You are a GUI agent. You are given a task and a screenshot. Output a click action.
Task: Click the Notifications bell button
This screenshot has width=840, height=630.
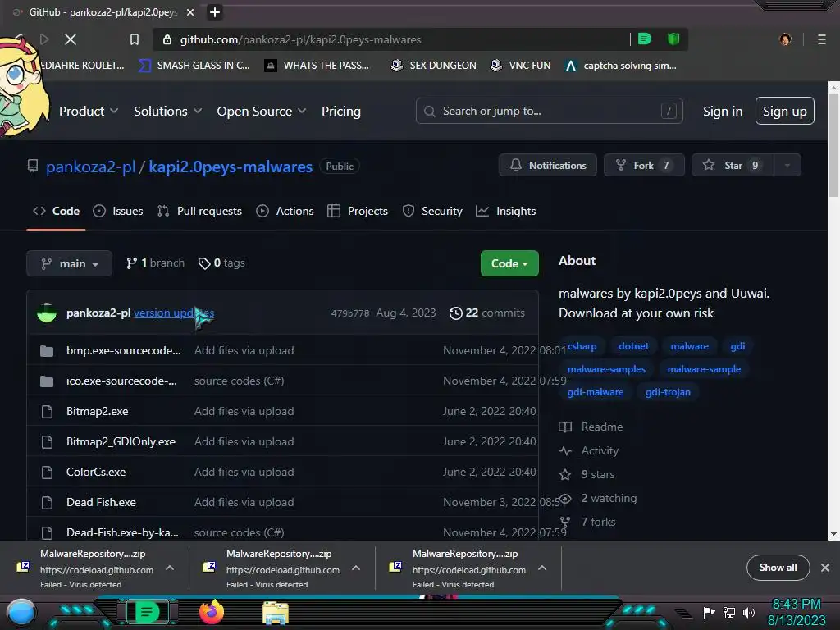click(x=547, y=165)
